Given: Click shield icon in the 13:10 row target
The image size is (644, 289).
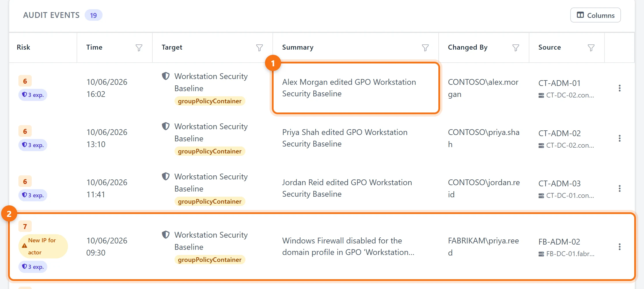Looking at the screenshot, I should point(166,126).
